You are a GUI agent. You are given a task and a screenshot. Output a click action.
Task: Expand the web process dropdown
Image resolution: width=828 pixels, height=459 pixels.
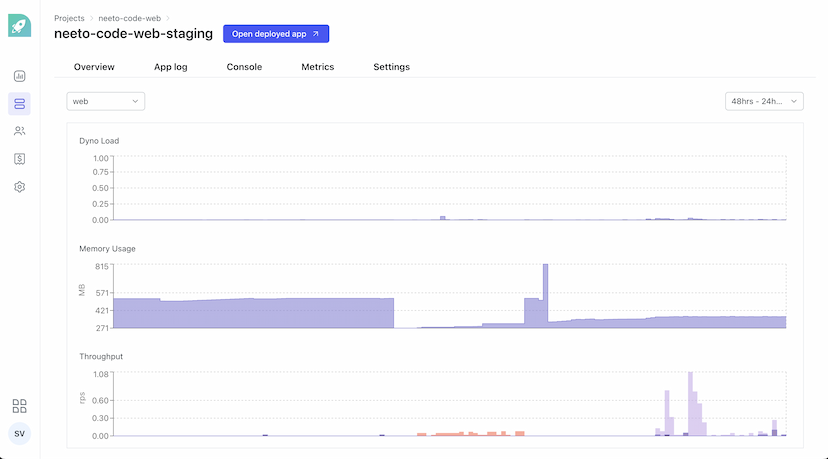click(106, 101)
